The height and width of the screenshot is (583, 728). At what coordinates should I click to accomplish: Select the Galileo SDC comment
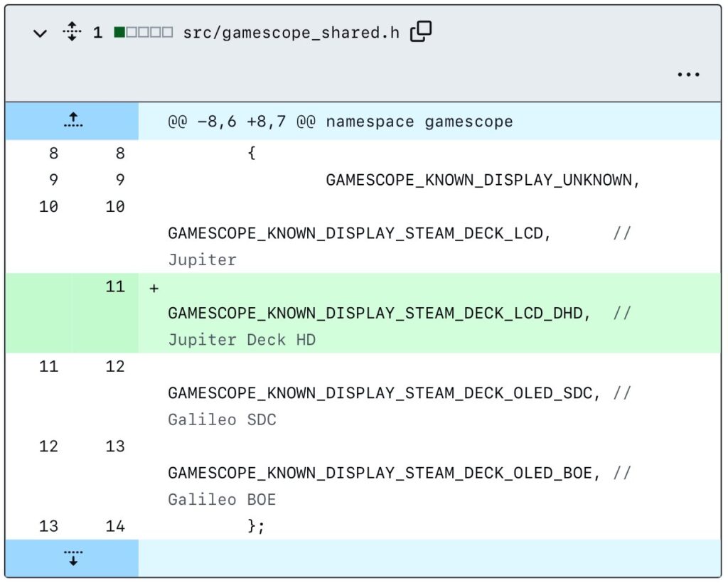(222, 419)
